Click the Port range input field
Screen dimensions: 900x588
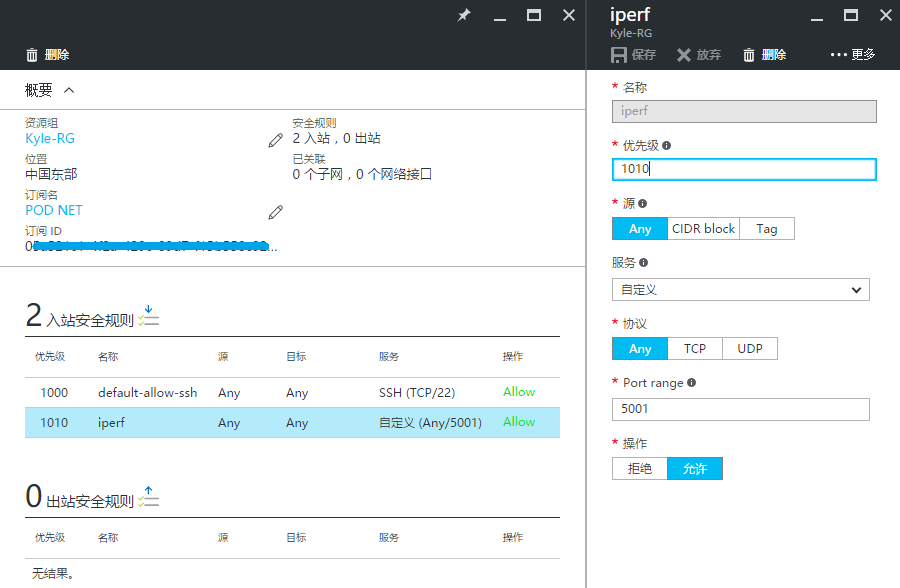[x=740, y=409]
